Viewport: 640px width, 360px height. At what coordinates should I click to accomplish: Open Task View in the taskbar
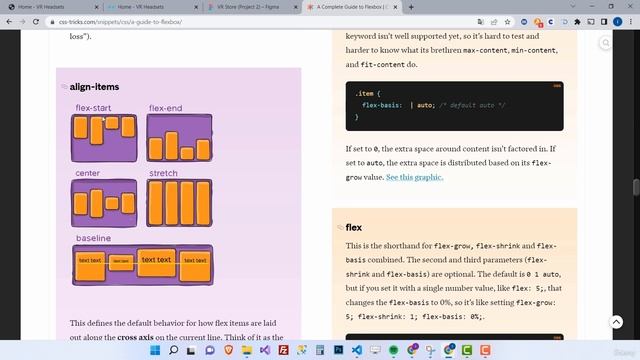(191, 350)
